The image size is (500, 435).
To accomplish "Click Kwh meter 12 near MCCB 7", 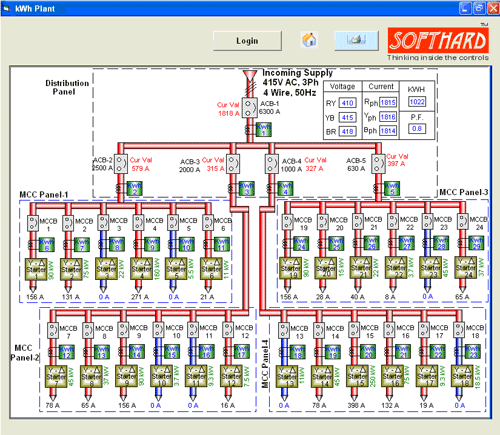I will 67,352.
